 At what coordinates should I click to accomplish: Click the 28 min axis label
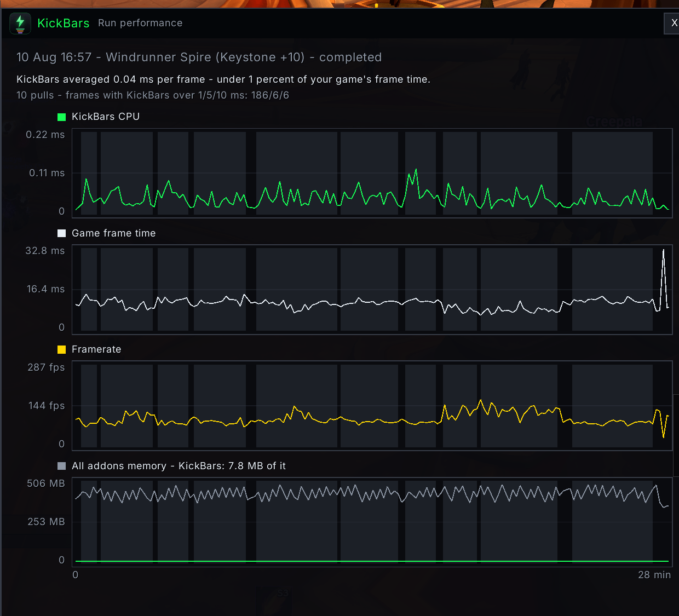654,575
